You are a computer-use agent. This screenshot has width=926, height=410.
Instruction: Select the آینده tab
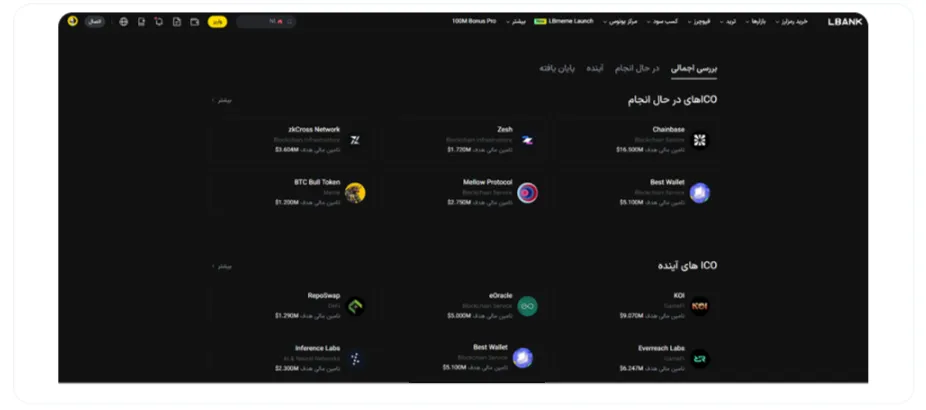(x=595, y=69)
